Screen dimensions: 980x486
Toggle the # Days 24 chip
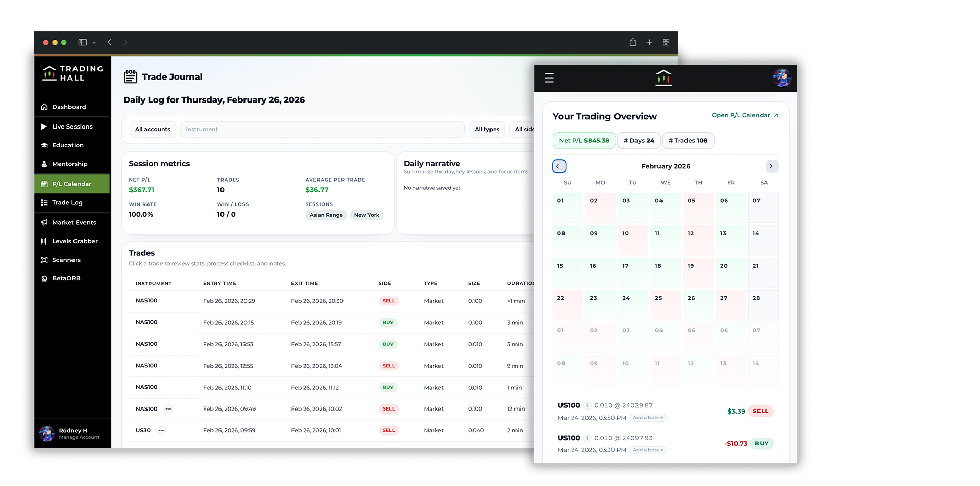(639, 141)
